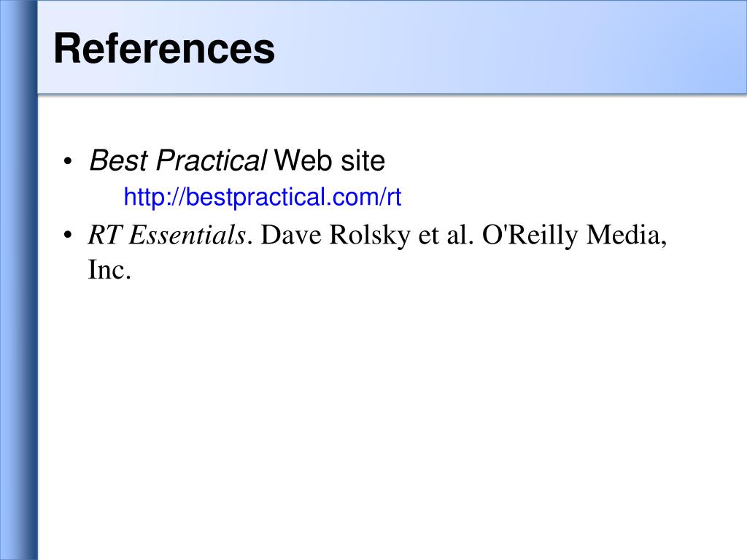Open the bestpractical.com/rt hyperlink
Image resolution: width=747 pixels, height=560 pixels.
(x=263, y=197)
